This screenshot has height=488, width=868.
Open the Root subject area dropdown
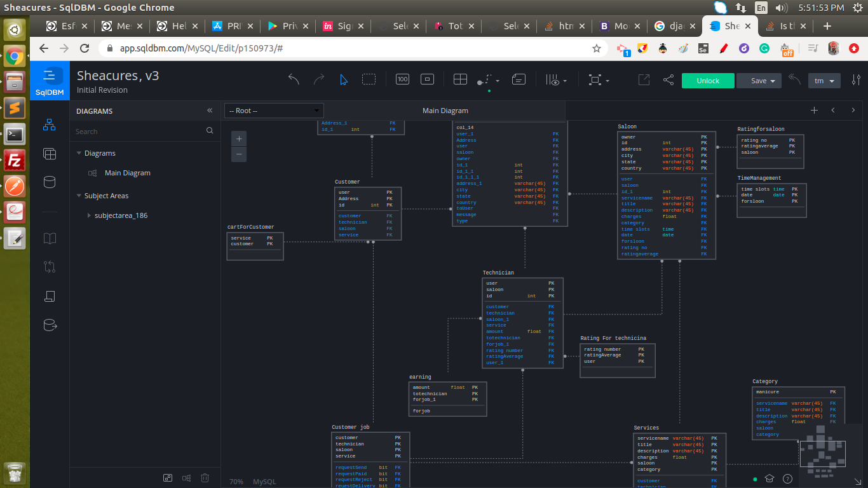pyautogui.click(x=274, y=111)
